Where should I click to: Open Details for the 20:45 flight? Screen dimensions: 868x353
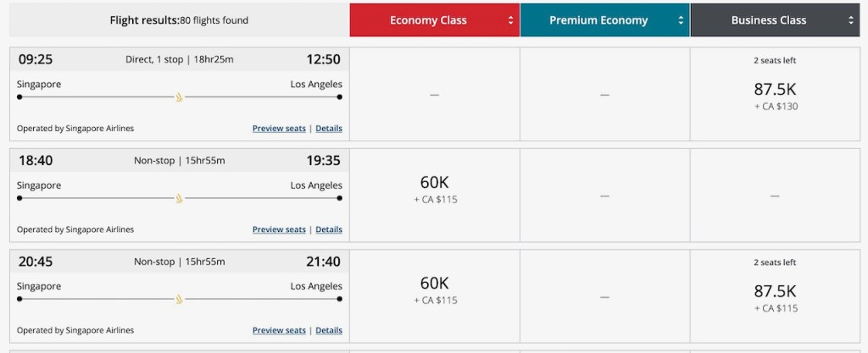(329, 330)
